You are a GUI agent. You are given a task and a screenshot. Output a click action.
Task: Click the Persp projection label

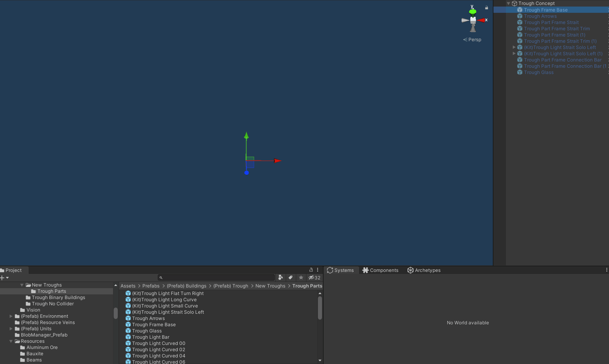coord(474,40)
